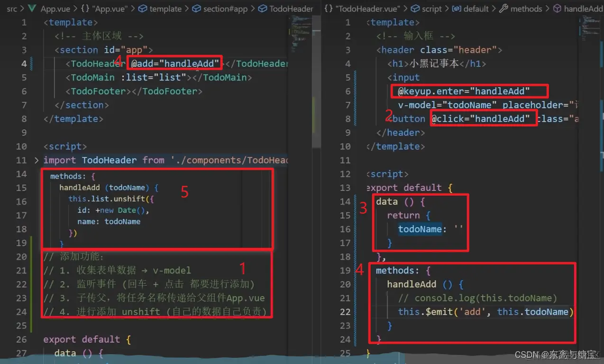
Task: Click 'handleAdd () {' in TodoHeader.vue
Action: [425, 284]
